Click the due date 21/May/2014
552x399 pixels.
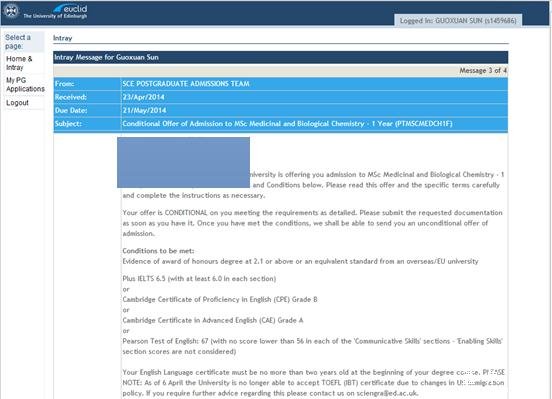(x=144, y=111)
